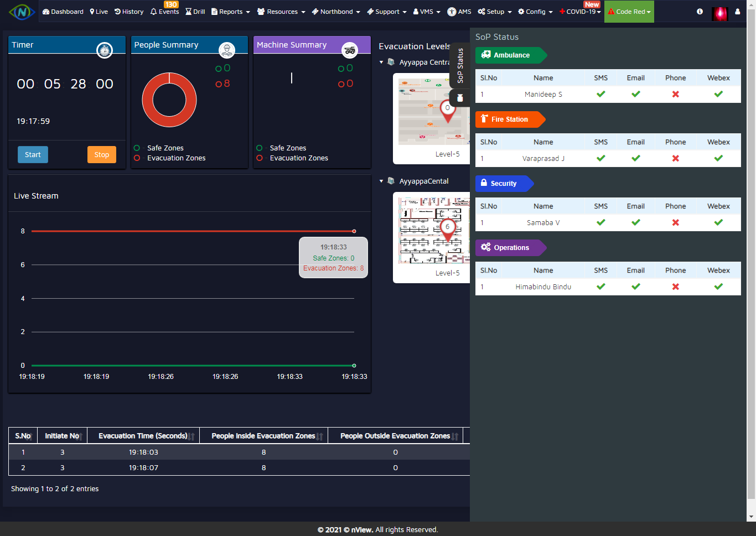Click the Machine Summary vehicle icon
The image size is (756, 536).
coord(350,50)
